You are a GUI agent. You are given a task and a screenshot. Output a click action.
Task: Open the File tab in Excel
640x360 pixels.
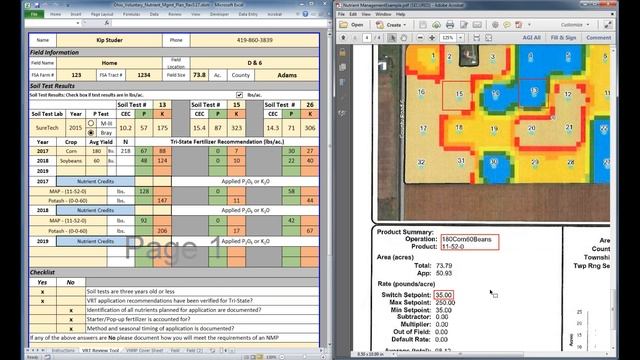34,14
